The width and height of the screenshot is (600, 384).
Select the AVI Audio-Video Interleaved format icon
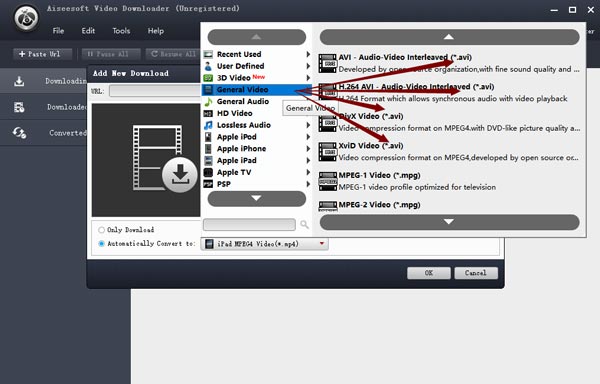tap(328, 63)
